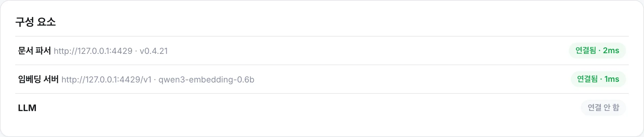
Task: Click the 연결됨 text in the 임베딩 서버 badge
Action: click(x=587, y=79)
